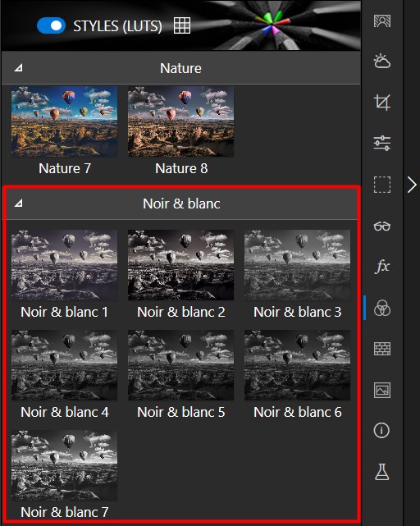Show the image information icon
Screen dimensions: 420x526
(381, 430)
